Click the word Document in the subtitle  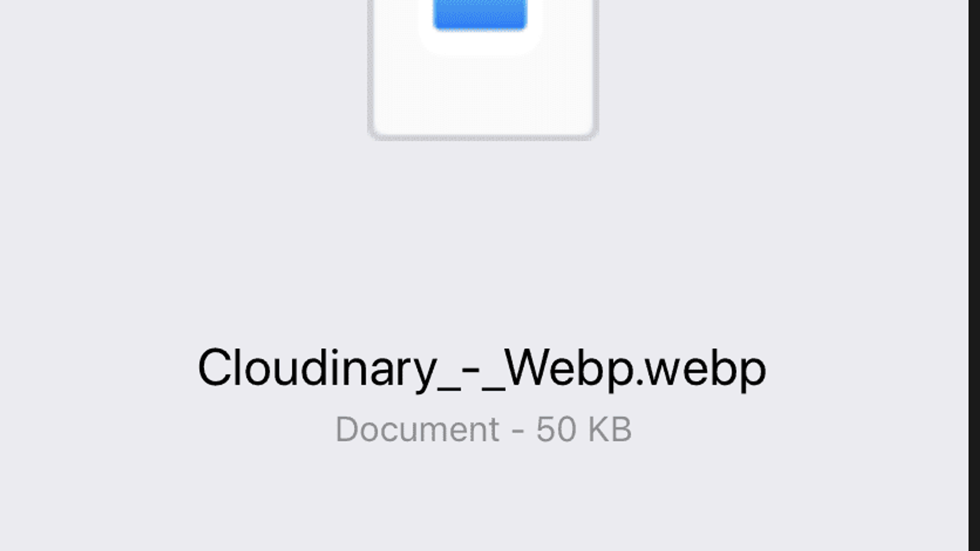tap(417, 429)
